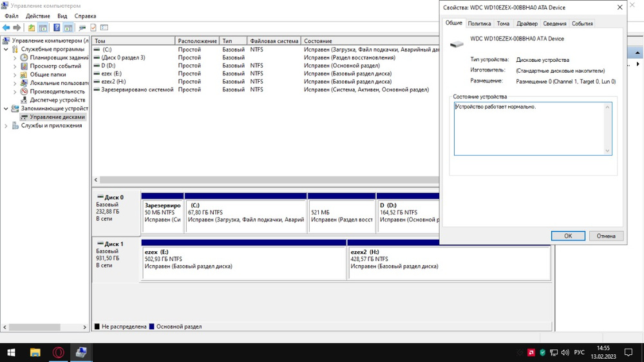Image resolution: width=644 pixels, height=362 pixels.
Task: Open Opera browser from the taskbar
Action: tap(58, 352)
